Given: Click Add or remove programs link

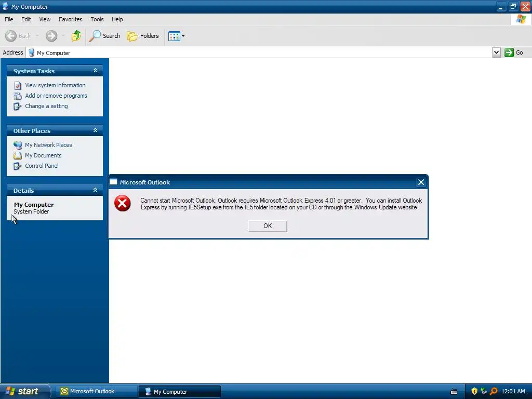Looking at the screenshot, I should [56, 96].
